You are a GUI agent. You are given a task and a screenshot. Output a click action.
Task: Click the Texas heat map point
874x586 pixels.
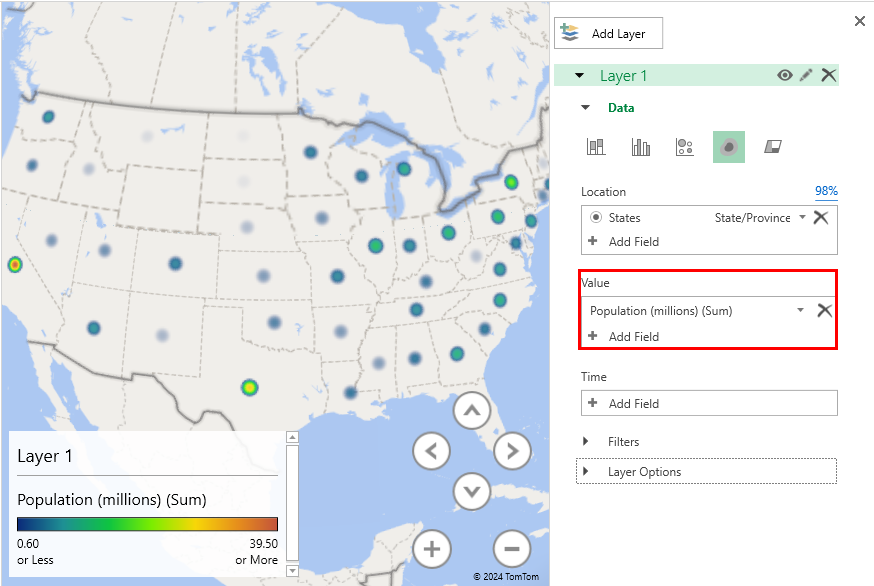(250, 387)
